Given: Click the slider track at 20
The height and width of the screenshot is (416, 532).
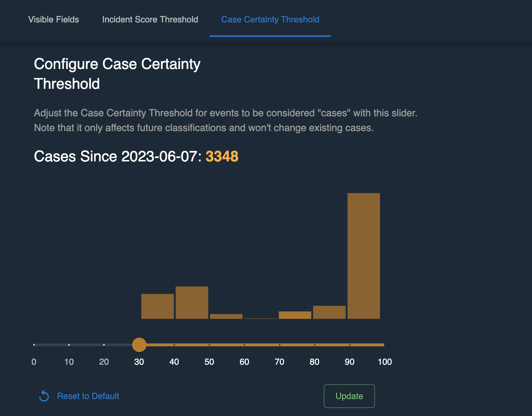Looking at the screenshot, I should coord(104,345).
